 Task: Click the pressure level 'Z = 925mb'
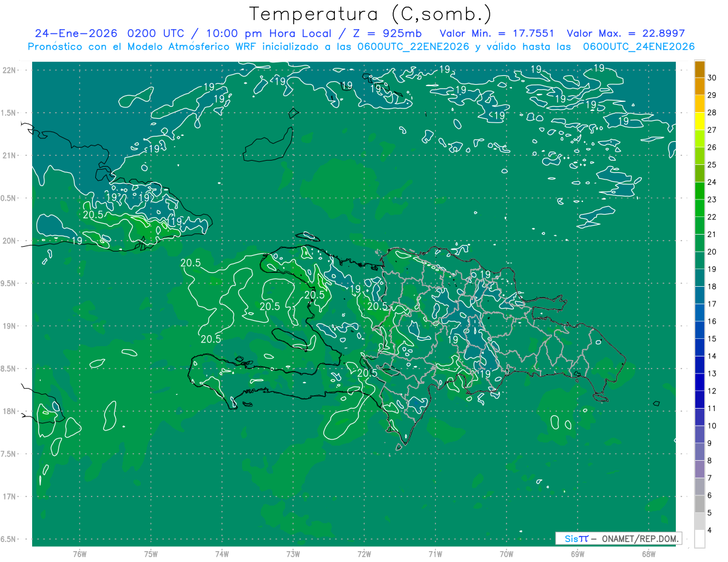coord(386,33)
